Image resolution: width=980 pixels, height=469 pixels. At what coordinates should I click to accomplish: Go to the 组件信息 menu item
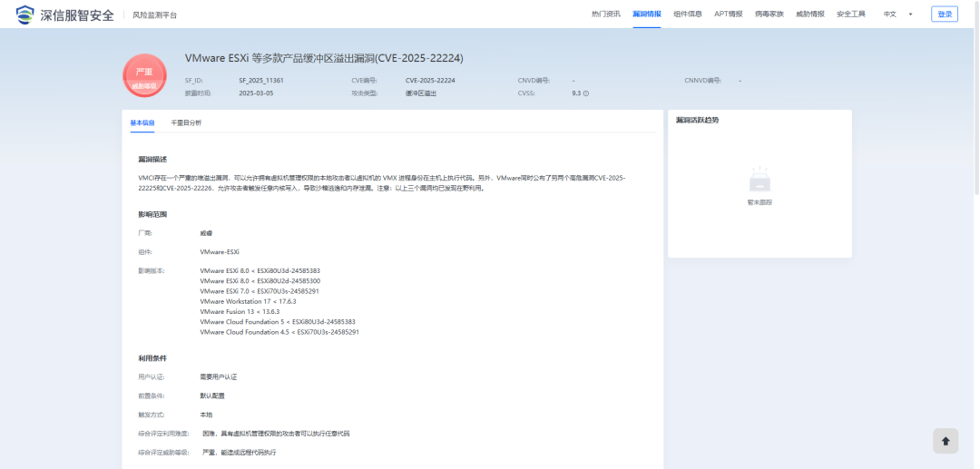point(688,14)
